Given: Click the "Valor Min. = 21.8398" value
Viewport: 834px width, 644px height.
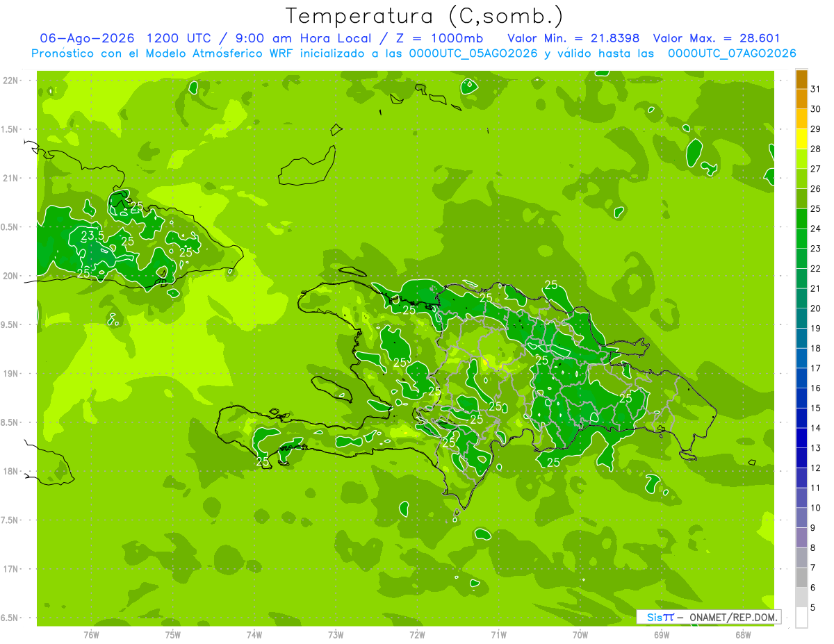Looking at the screenshot, I should pos(573,38).
